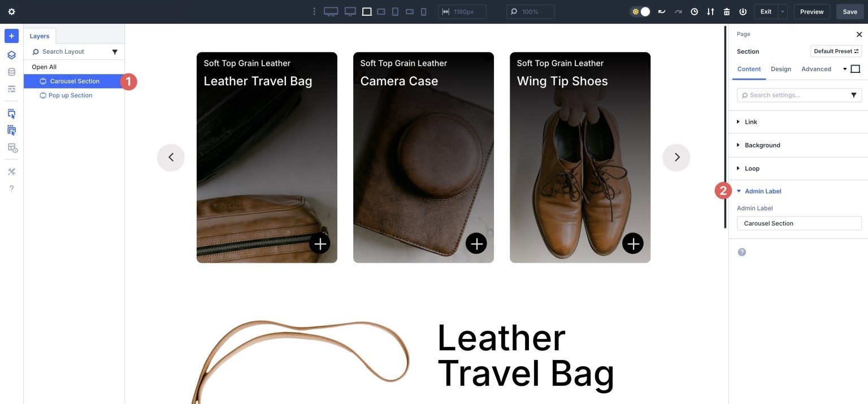
Task: Select the Pop up Section layer
Action: pos(70,95)
